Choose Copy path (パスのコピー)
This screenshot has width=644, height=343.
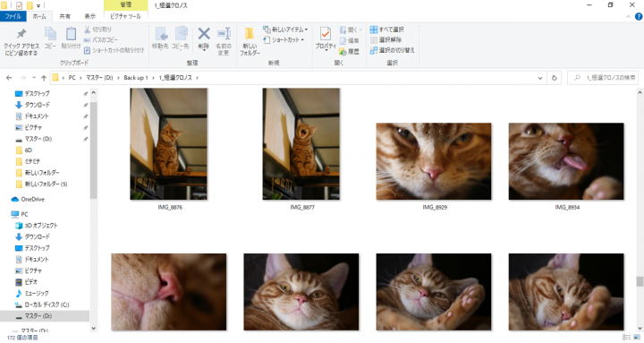click(x=100, y=40)
